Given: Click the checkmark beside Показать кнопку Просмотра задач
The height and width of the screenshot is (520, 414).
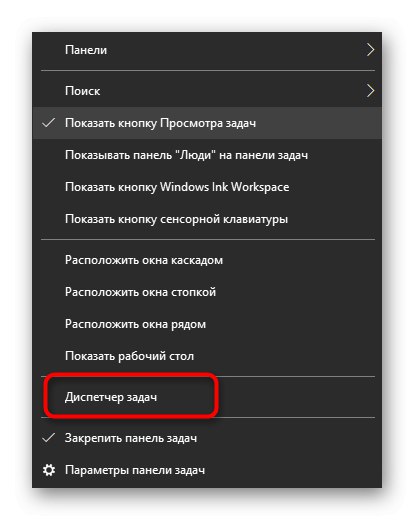Looking at the screenshot, I should (49, 123).
